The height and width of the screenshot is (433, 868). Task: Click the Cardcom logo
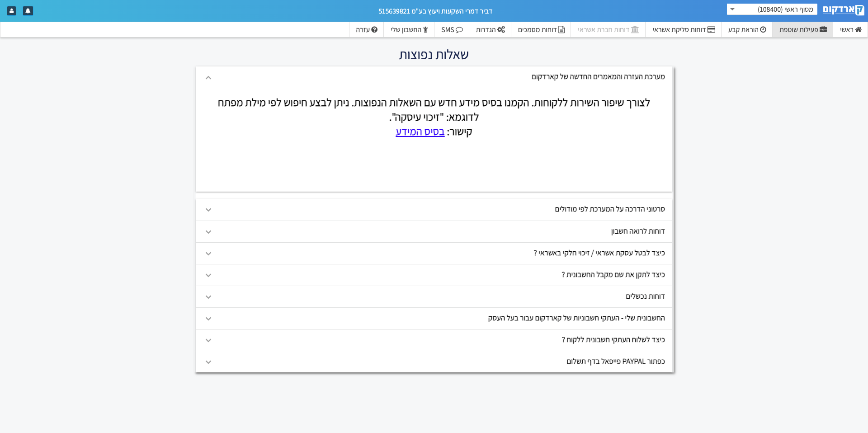843,10
